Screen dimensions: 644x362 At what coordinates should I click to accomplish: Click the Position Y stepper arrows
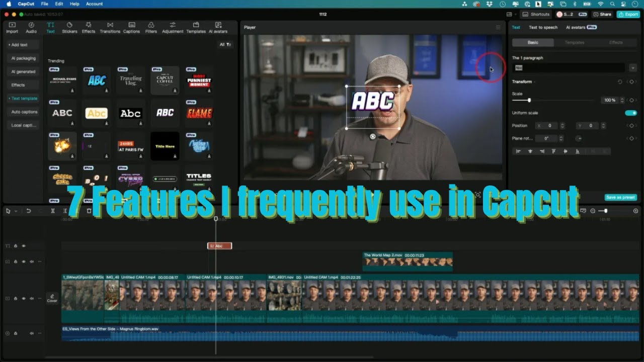pyautogui.click(x=604, y=126)
